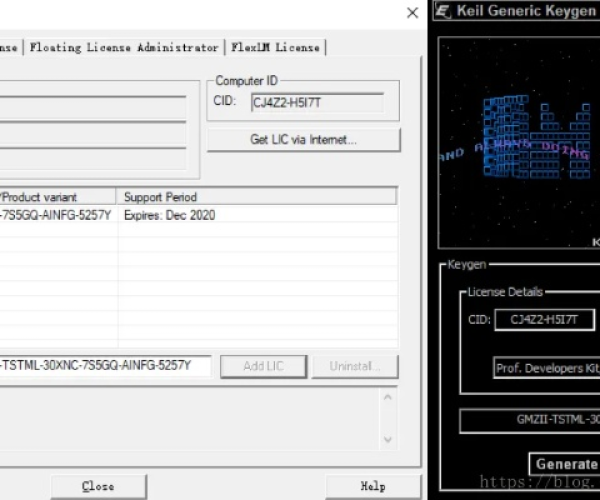The height and width of the screenshot is (500, 600).
Task: Sort by the Support Period column header
Action: coord(257,197)
